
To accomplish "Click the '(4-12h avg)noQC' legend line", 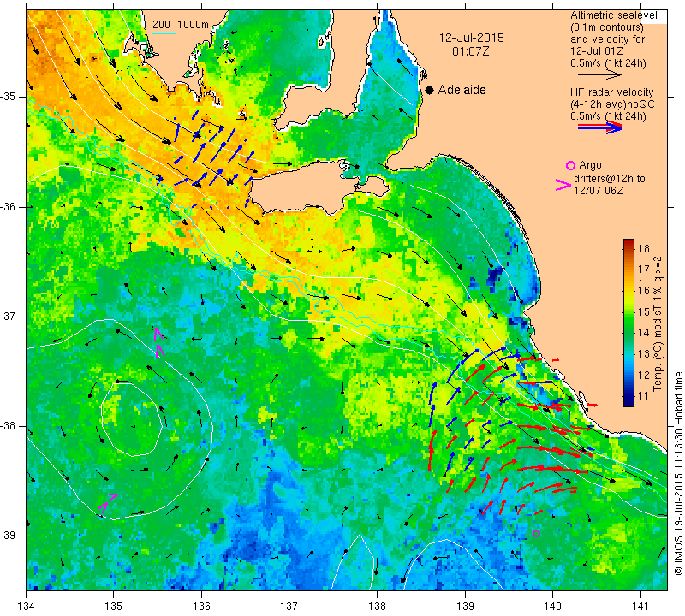I will (612, 104).
